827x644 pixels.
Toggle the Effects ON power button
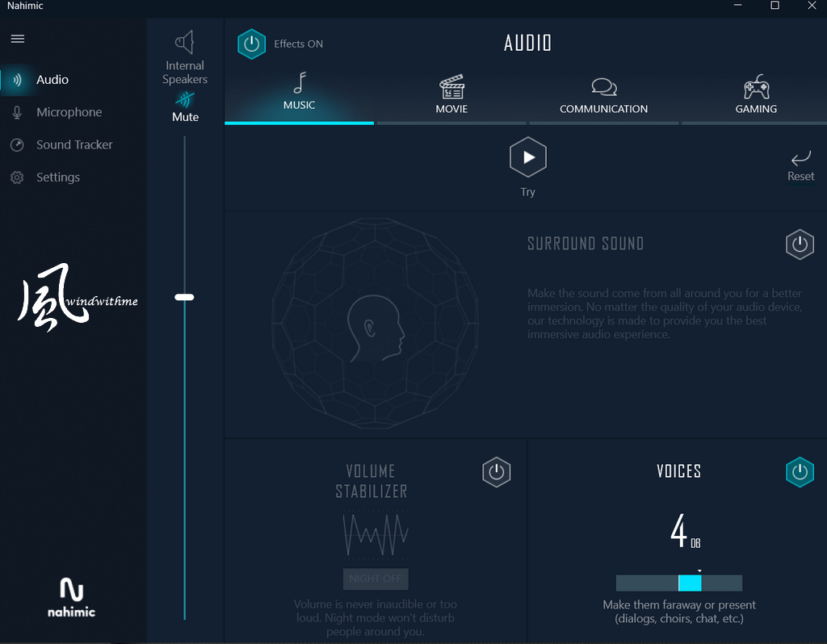pos(252,44)
